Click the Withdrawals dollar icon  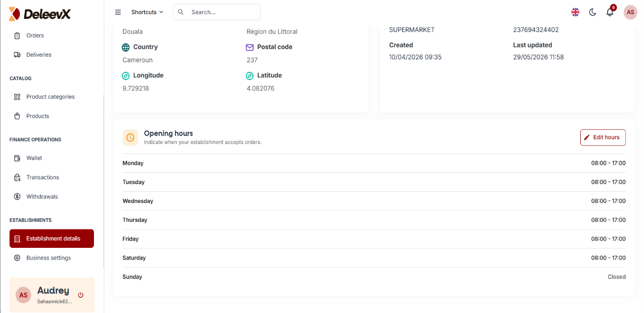(x=17, y=197)
